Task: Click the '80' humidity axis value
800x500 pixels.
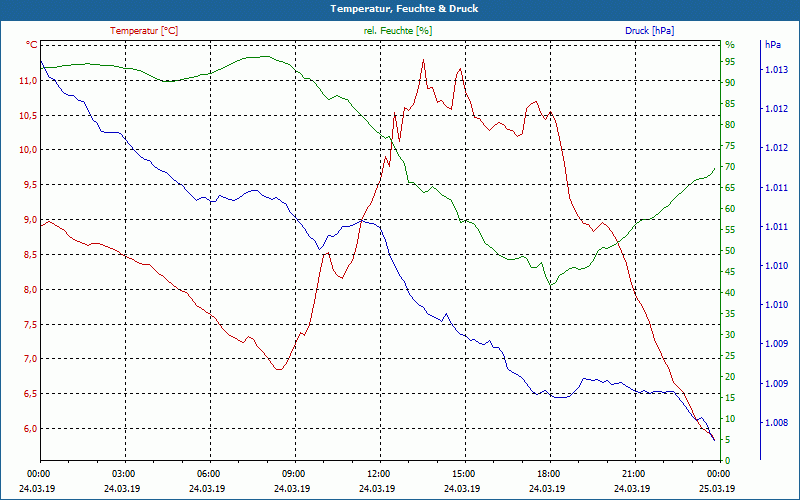Action: (730, 125)
